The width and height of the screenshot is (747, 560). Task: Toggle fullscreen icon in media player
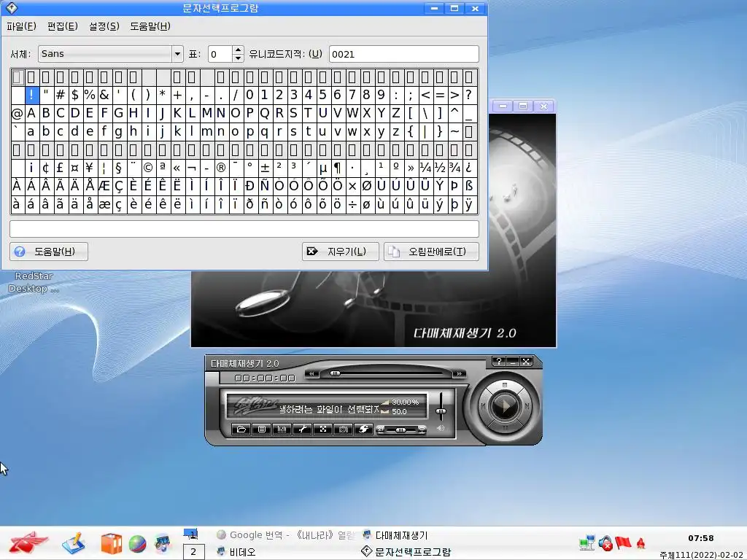[323, 429]
